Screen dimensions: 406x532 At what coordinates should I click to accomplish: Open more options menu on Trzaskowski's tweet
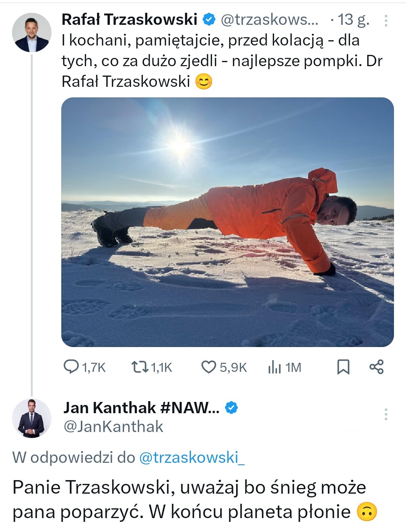[x=386, y=21]
